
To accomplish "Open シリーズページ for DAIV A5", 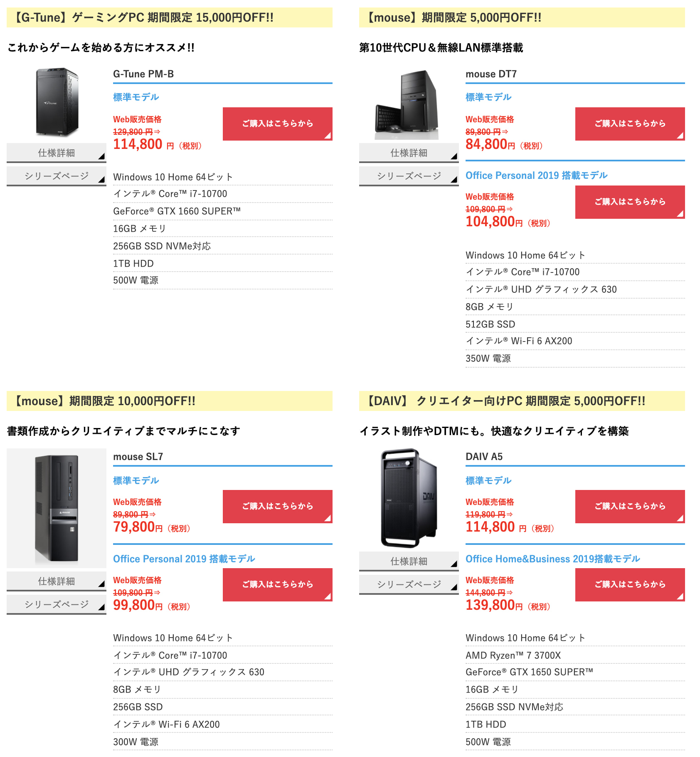I will coord(409,585).
